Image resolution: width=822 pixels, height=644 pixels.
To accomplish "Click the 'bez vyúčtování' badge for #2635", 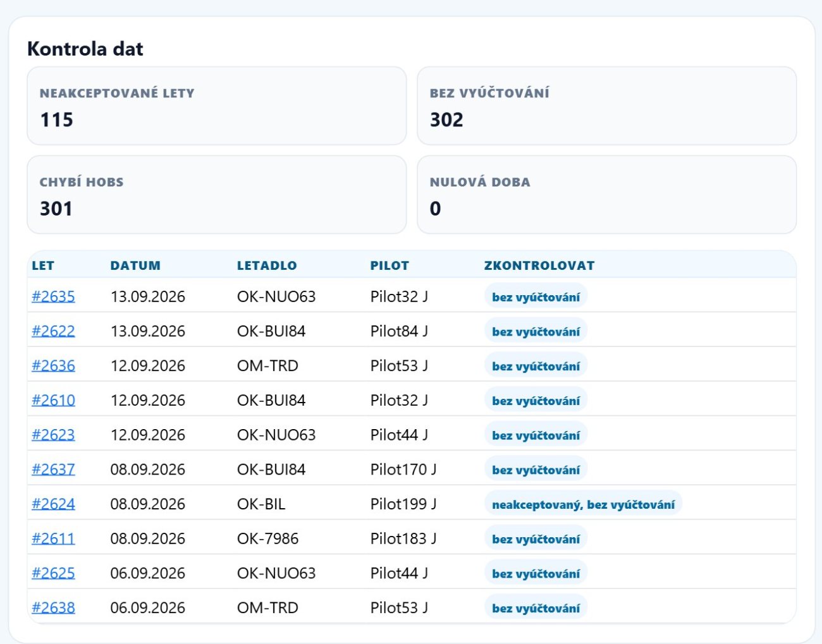I will pyautogui.click(x=536, y=297).
